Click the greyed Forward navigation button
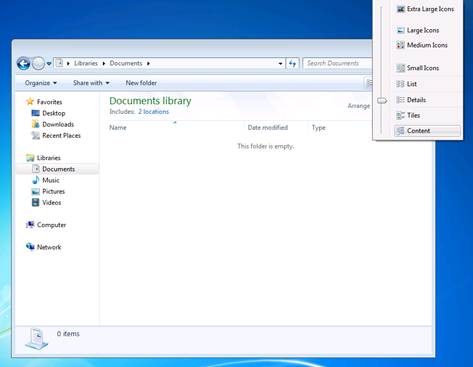The height and width of the screenshot is (367, 473). [38, 63]
